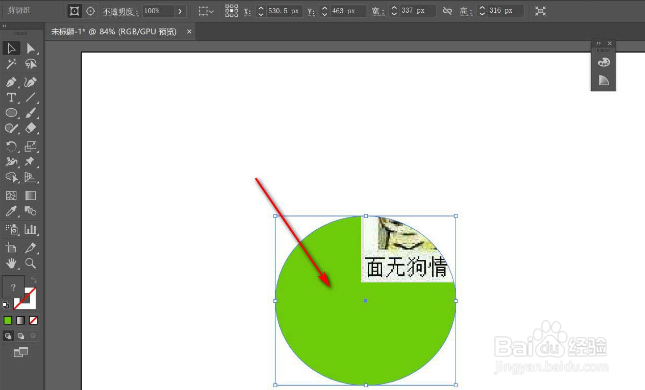Set paint to None button
Image resolution: width=645 pixels, height=390 pixels.
coord(33,320)
